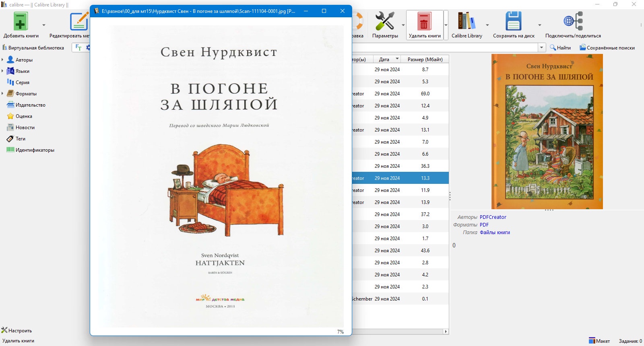The image size is (644, 346).
Task: Click the Найти search button
Action: click(560, 47)
